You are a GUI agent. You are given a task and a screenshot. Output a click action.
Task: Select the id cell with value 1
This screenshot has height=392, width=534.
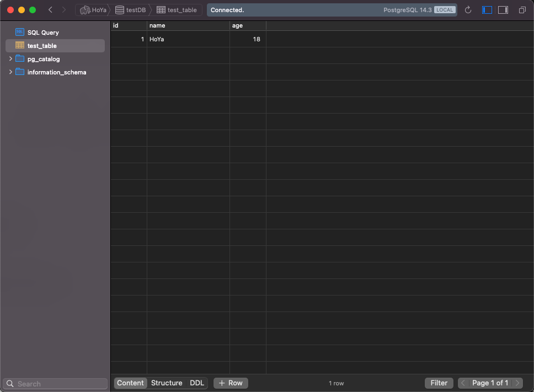click(129, 39)
